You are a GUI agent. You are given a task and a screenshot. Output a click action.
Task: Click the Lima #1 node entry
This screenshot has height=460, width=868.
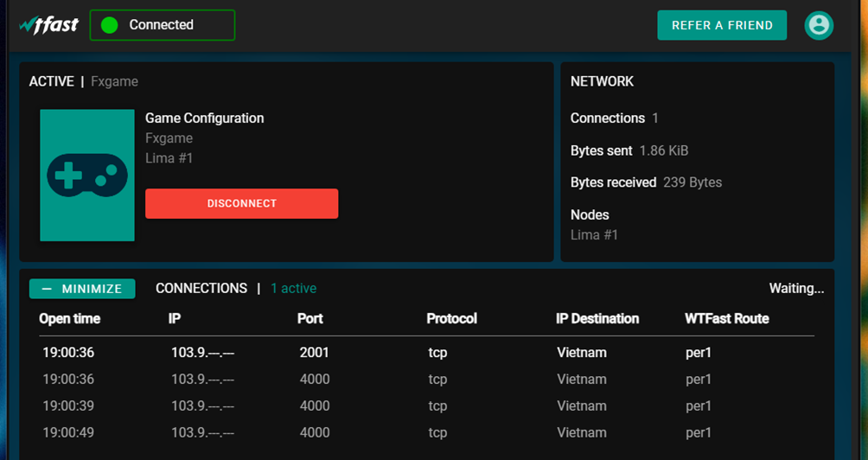click(x=594, y=235)
